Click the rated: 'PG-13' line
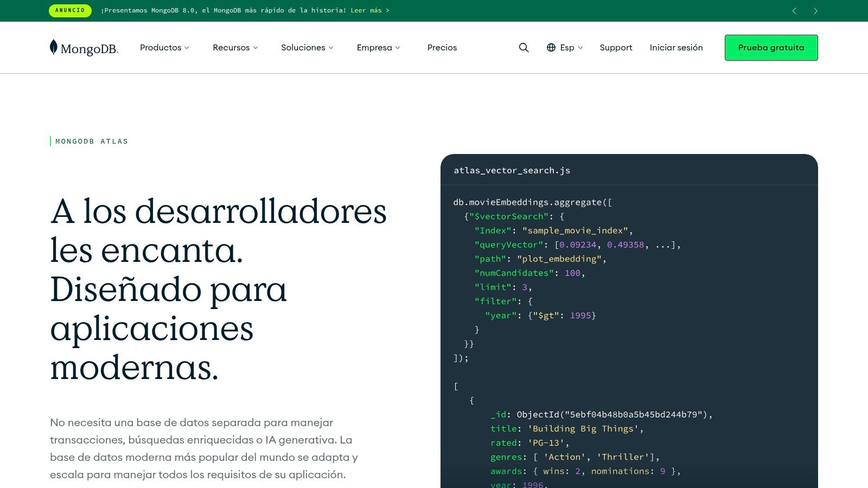This screenshot has width=868, height=488. 529,442
